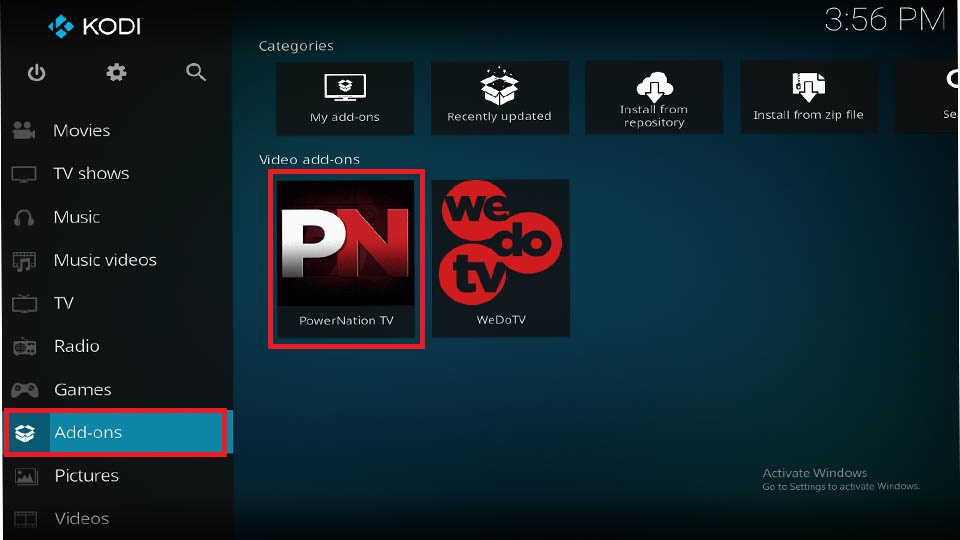This screenshot has width=960, height=540.
Task: Open the TV shows menu item
Action: coord(91,173)
